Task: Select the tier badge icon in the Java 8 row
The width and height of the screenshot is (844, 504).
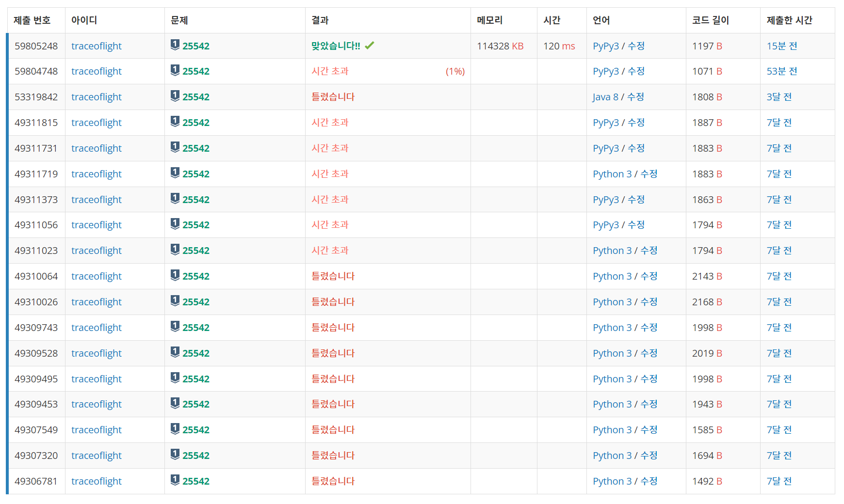Action: click(x=175, y=96)
